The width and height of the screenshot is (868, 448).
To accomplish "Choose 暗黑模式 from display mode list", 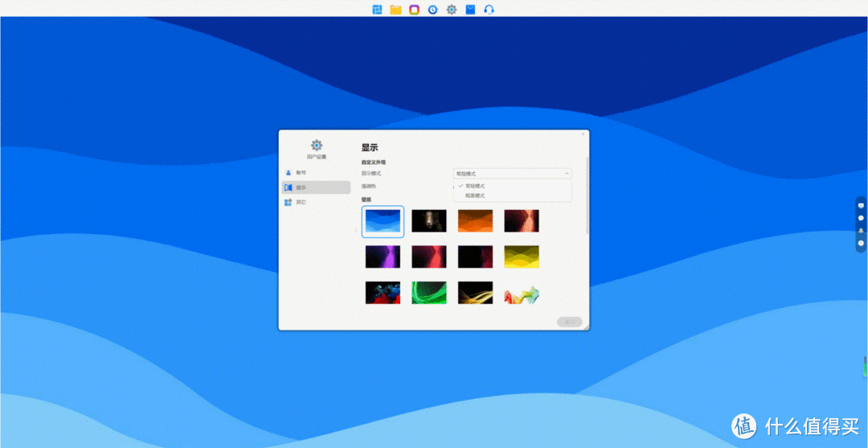I will [475, 195].
